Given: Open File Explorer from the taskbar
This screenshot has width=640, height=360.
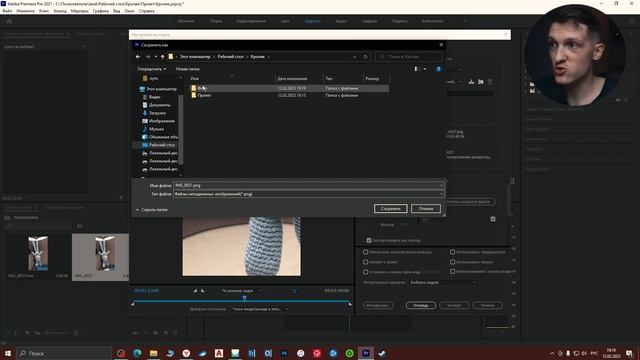Looking at the screenshot, I should pos(153,353).
